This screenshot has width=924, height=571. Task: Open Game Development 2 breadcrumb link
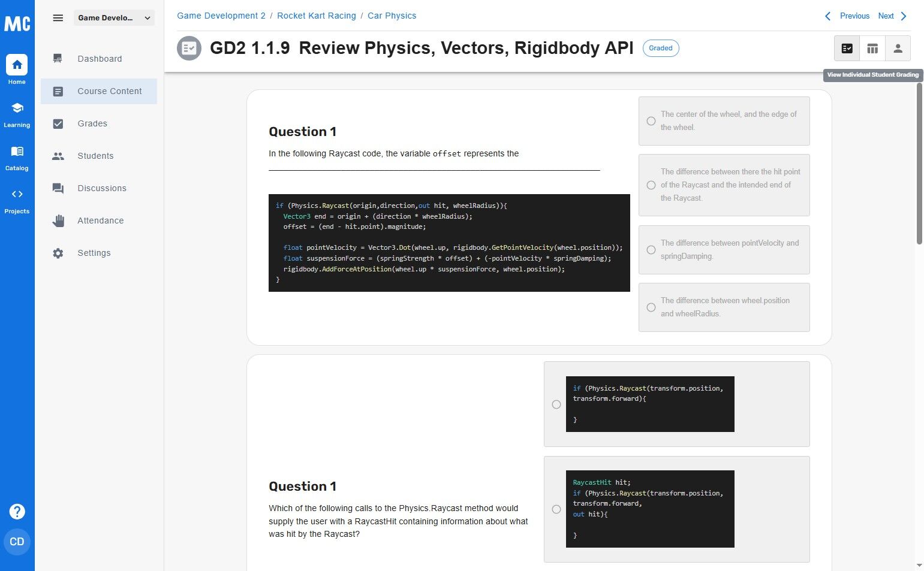[221, 16]
